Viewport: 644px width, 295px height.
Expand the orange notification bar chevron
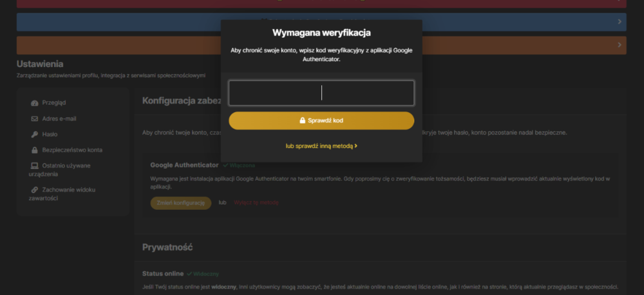click(620, 45)
